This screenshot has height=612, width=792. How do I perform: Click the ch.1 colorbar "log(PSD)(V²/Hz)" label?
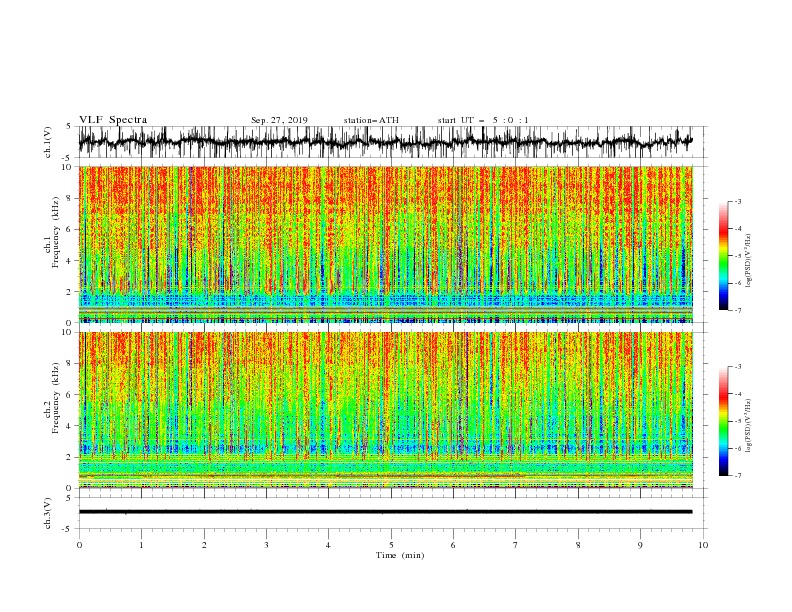coord(750,262)
